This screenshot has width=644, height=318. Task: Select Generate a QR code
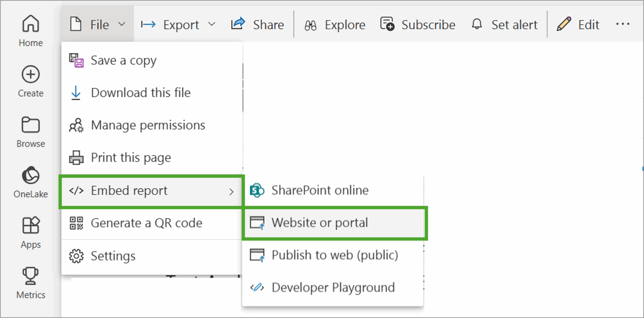(152, 223)
